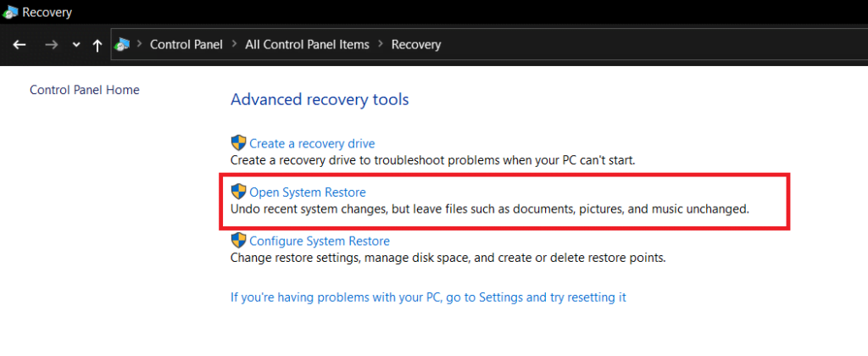Click the Recovery window title icon
This screenshot has width=868, height=356.
[x=10, y=11]
